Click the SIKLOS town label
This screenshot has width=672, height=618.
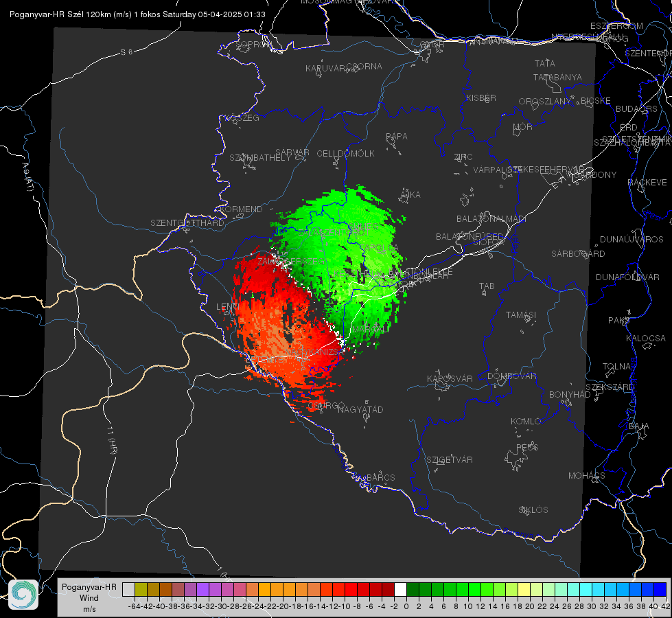(533, 510)
